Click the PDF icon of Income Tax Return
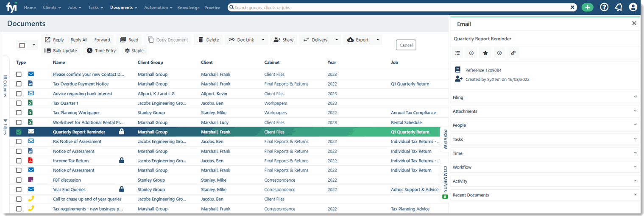Viewport: 644px width, 216px height. point(31,161)
